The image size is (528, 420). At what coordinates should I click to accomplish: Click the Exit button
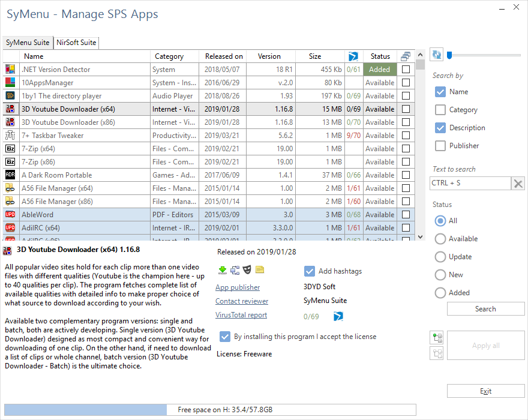pos(485,391)
